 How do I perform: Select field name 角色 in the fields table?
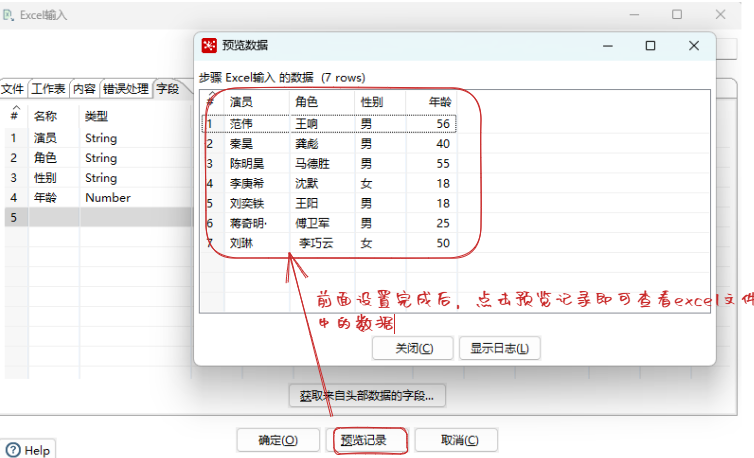point(45,158)
